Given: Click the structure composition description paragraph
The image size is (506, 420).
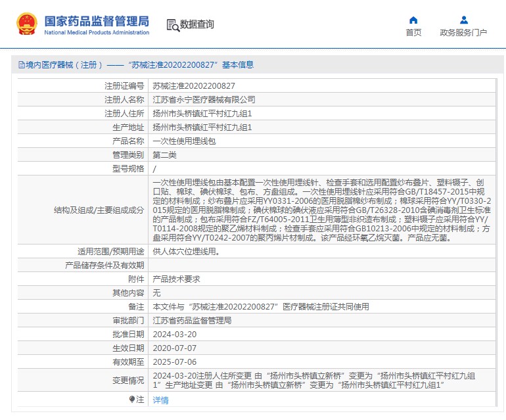Looking at the screenshot, I should pos(322,210).
